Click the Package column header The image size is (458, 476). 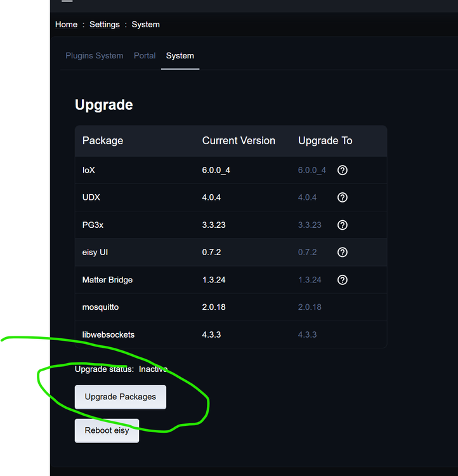pyautogui.click(x=103, y=141)
